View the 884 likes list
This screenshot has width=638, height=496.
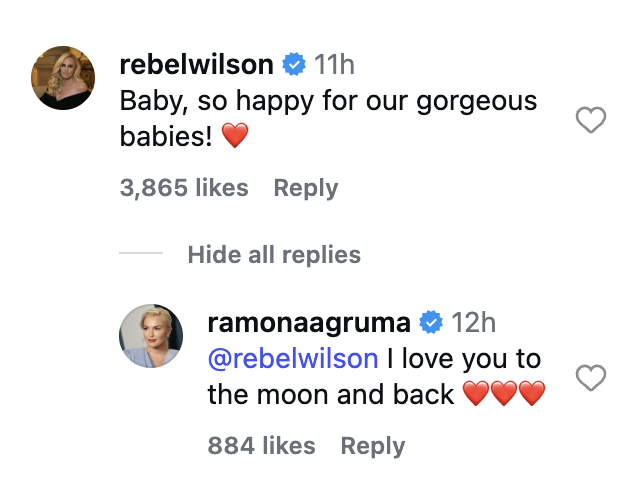(x=261, y=445)
